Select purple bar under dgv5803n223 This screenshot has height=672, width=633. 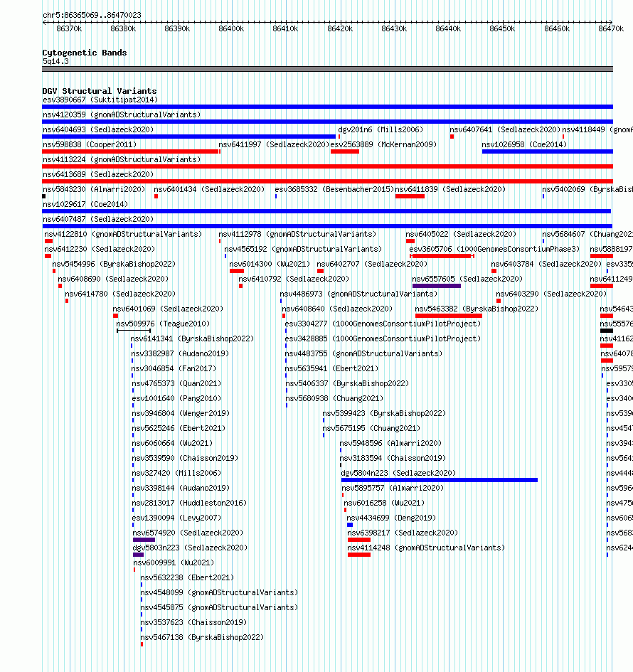click(139, 555)
